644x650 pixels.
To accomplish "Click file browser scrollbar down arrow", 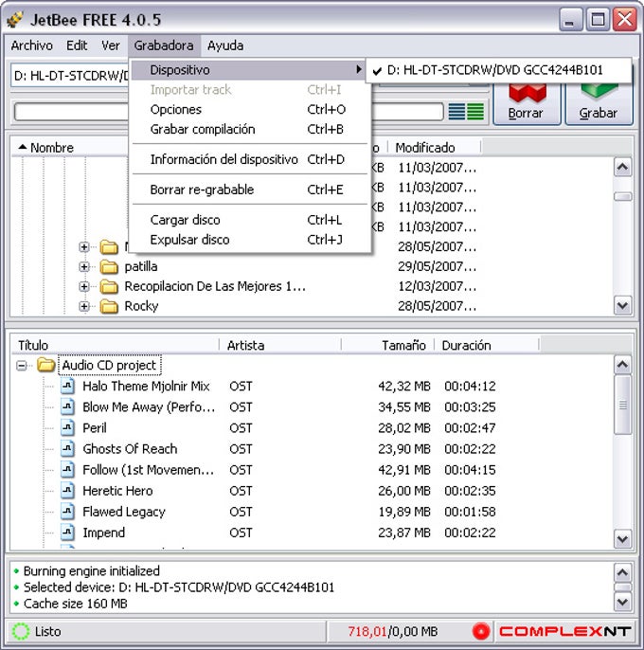I will click(x=623, y=305).
